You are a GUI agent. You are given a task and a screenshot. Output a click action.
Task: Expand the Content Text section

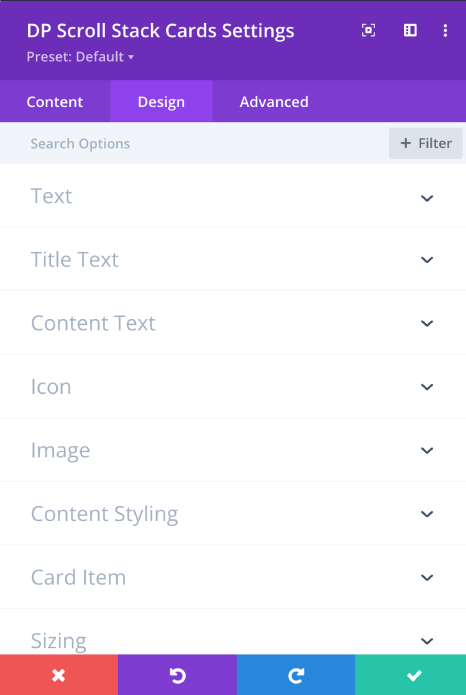coord(233,323)
